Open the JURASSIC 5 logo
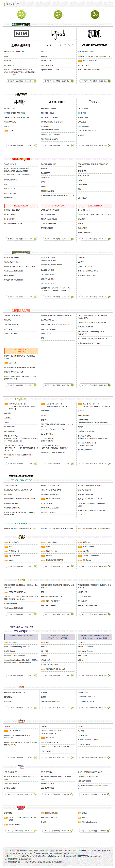The image size is (115, 868). tap(57, 102)
